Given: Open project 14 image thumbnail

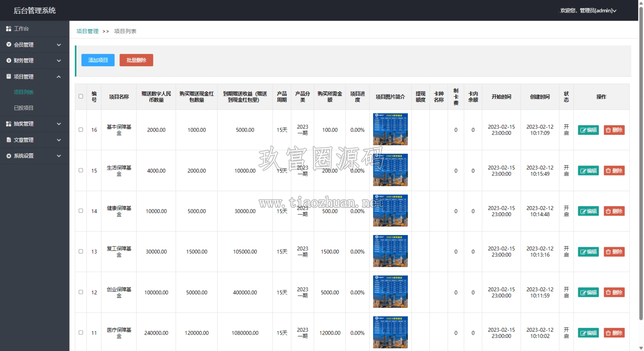Looking at the screenshot, I should coord(390,210).
